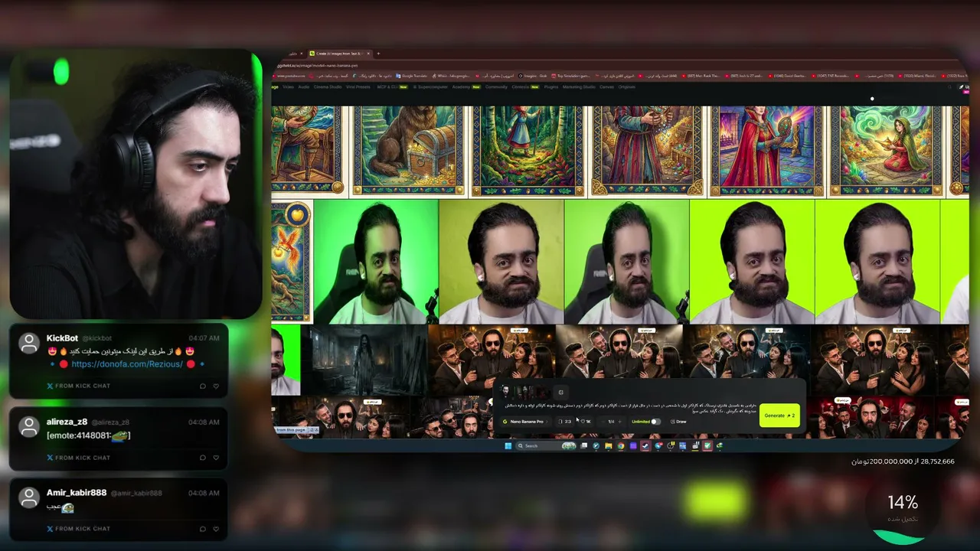Open the 2:3 aspect ratio selector
Image resolution: width=980 pixels, height=551 pixels.
[565, 422]
